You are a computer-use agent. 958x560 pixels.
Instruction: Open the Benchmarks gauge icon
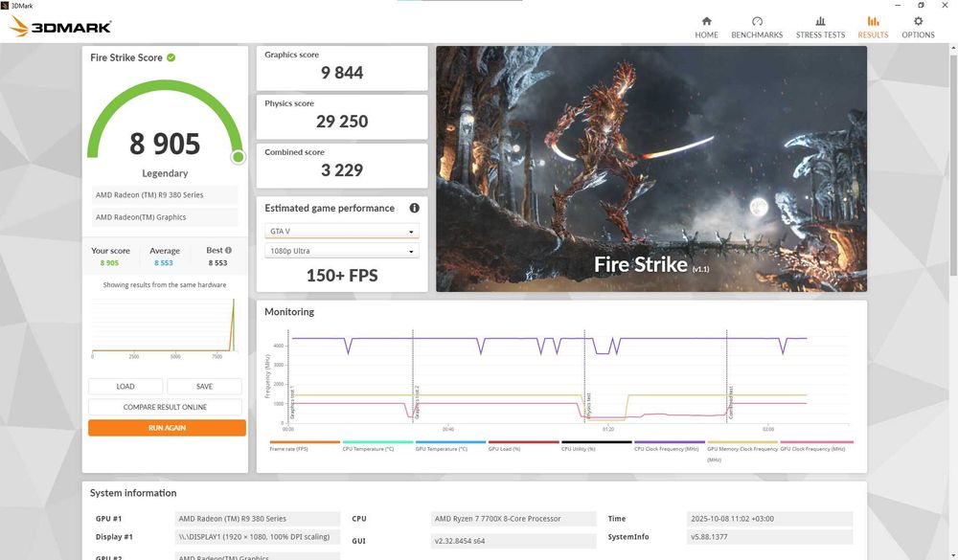click(757, 21)
